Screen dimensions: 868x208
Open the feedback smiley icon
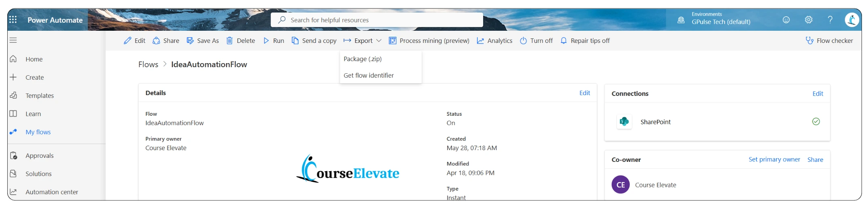pos(786,19)
